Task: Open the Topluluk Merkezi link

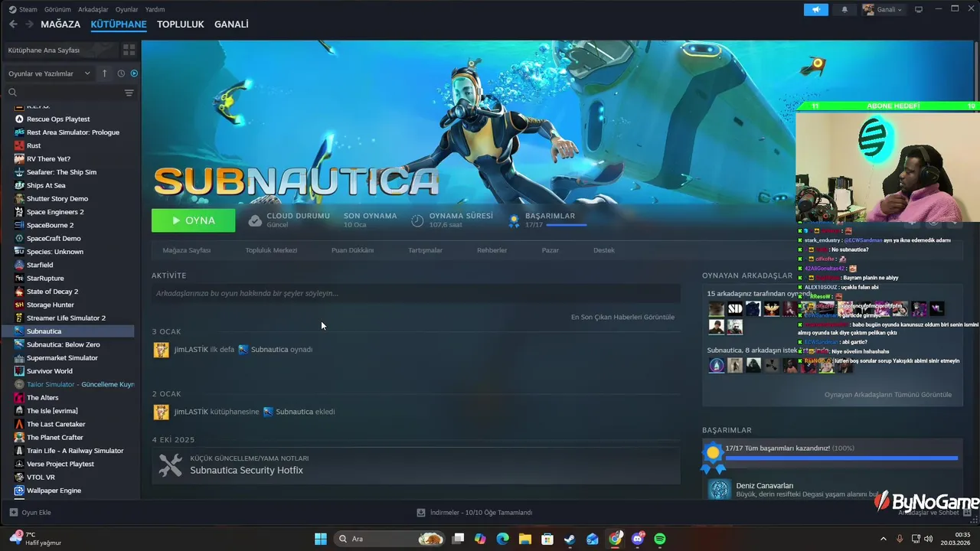Action: pyautogui.click(x=271, y=250)
